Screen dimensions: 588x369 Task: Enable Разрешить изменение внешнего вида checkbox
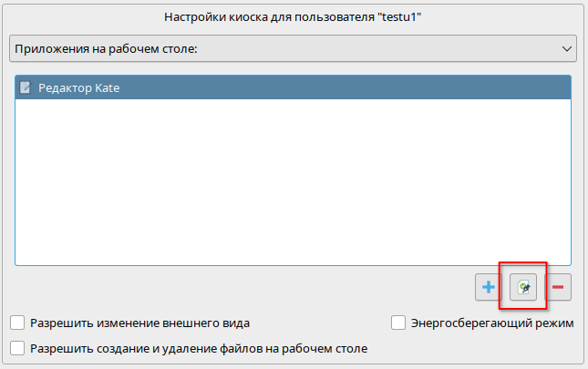pos(17,323)
